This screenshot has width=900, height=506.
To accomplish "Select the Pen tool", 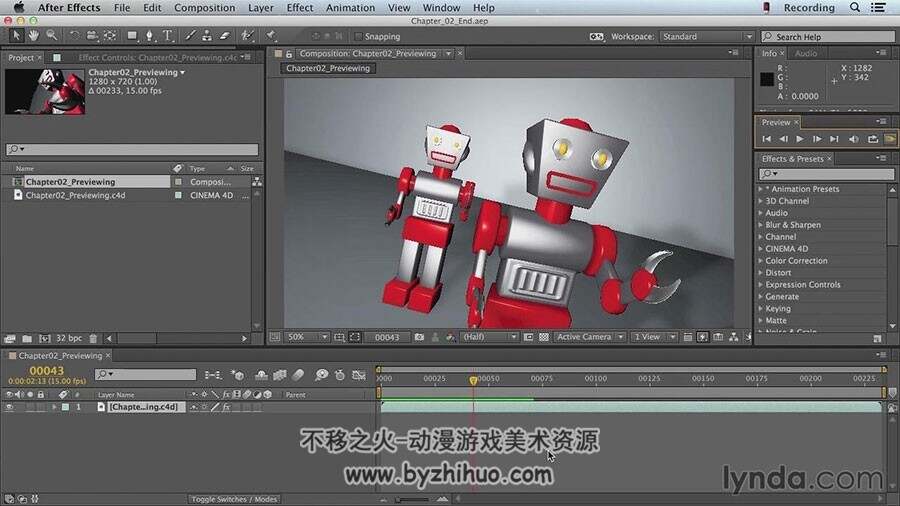I will pos(149,36).
